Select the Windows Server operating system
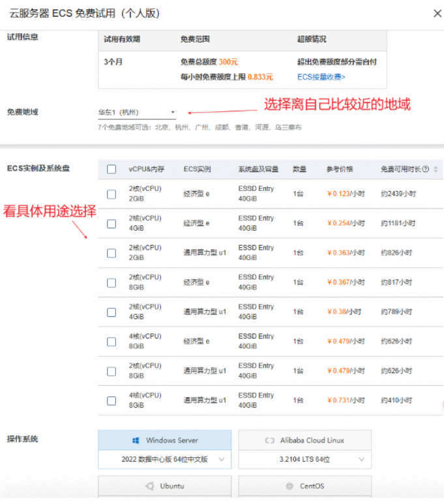The height and width of the screenshot is (504, 444). point(164,440)
